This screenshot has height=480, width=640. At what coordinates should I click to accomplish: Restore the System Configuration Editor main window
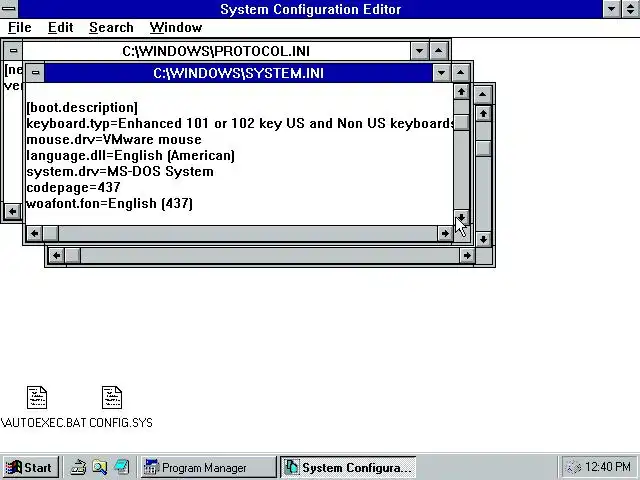[x=631, y=9]
